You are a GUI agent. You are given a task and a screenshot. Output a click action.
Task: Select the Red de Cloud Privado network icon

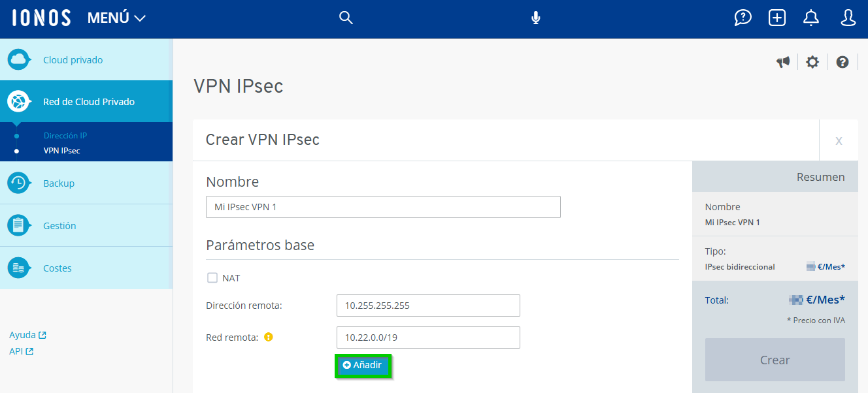point(19,101)
